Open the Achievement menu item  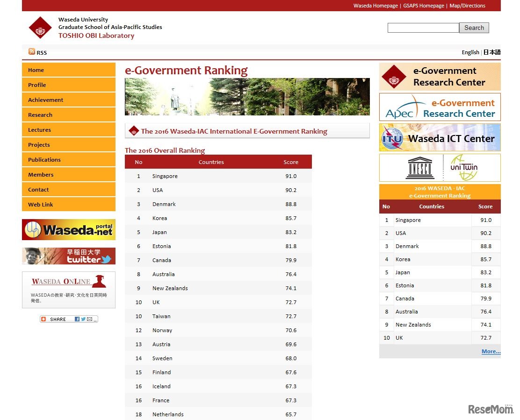(x=69, y=100)
